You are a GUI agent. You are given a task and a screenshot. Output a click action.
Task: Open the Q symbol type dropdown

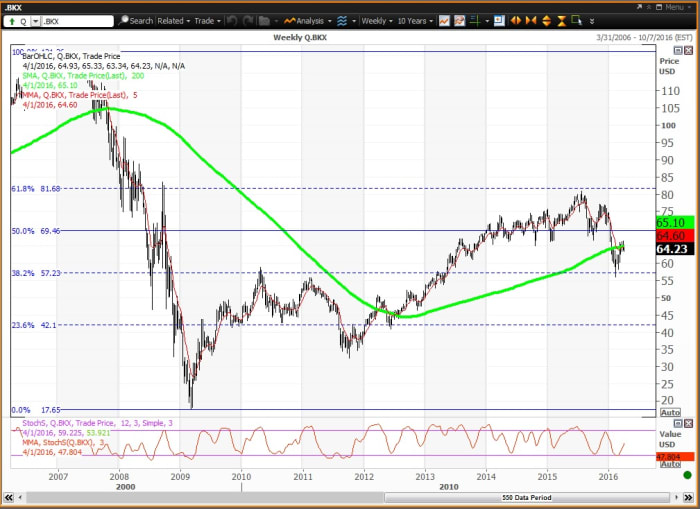point(35,21)
